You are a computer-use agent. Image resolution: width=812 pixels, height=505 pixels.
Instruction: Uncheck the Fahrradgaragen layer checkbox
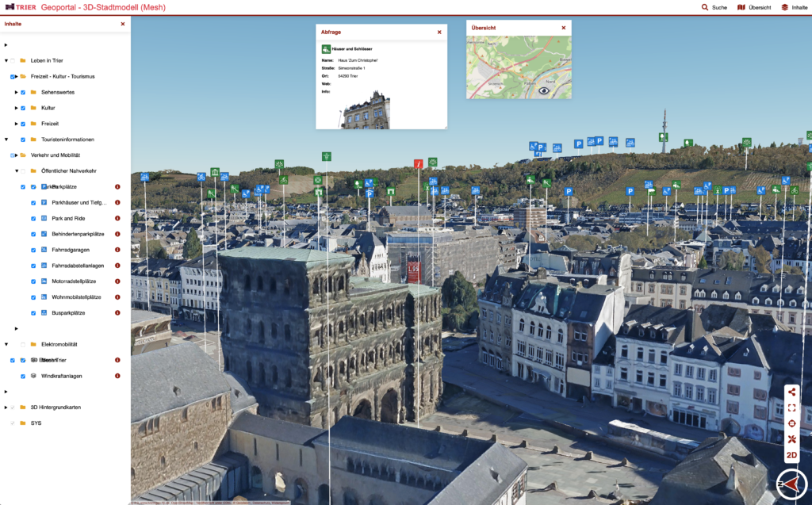click(x=33, y=250)
